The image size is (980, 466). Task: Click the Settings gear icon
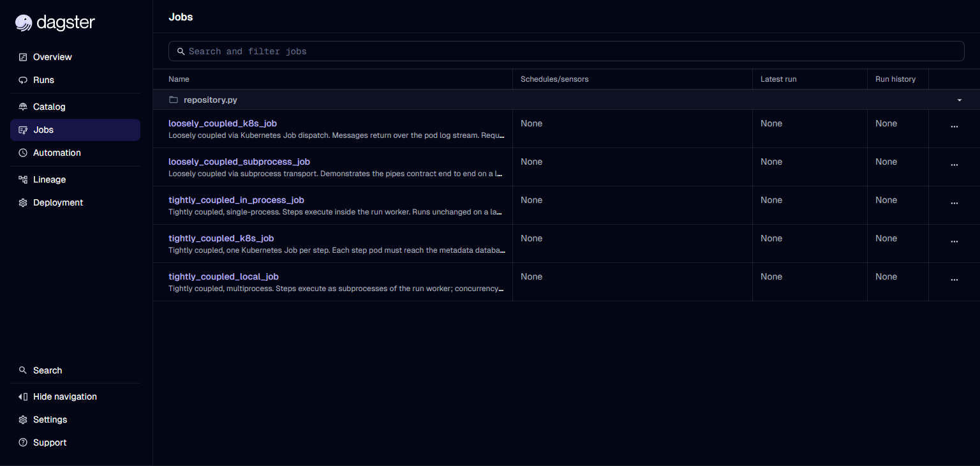coord(23,419)
